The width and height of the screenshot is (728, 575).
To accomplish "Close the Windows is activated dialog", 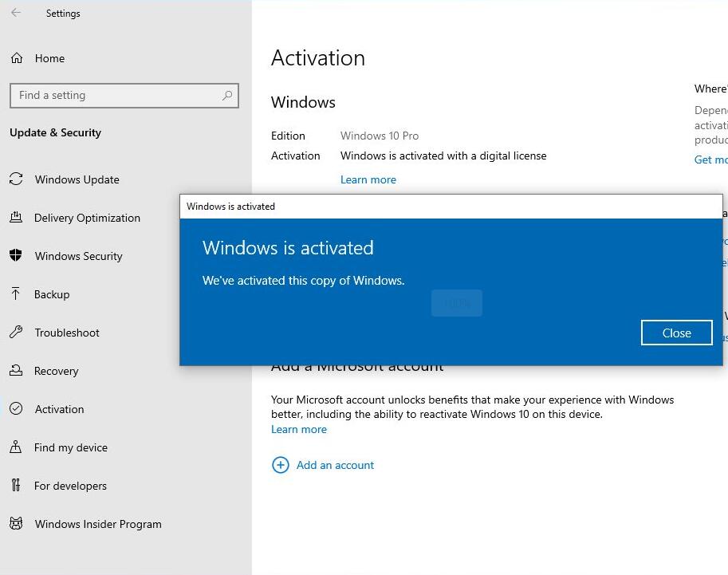I will point(676,333).
